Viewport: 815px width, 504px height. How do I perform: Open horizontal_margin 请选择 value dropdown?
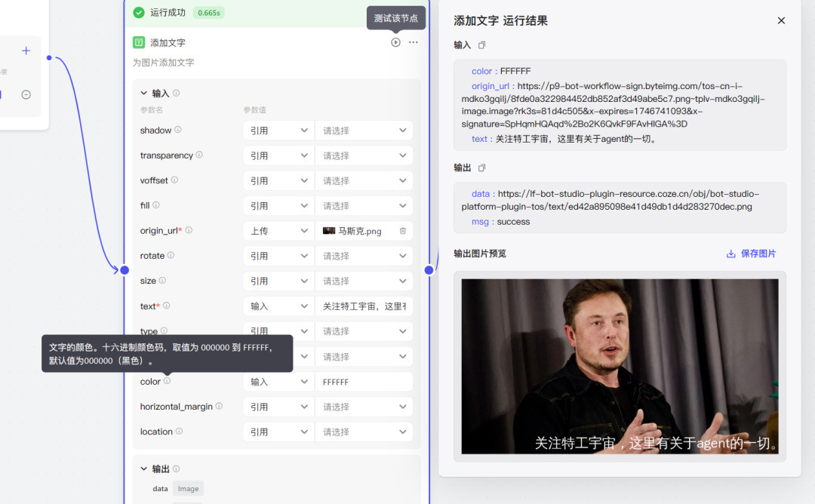(364, 407)
